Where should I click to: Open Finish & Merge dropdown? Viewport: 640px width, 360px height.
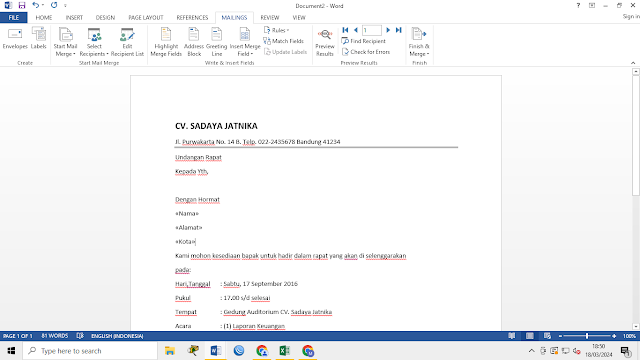[419, 42]
